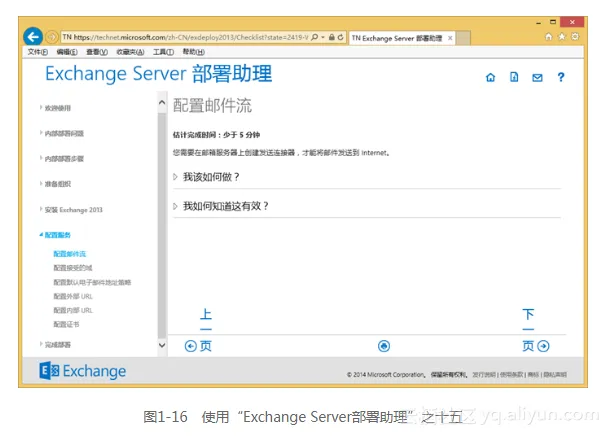Open the 工具(T) menu

163,52
